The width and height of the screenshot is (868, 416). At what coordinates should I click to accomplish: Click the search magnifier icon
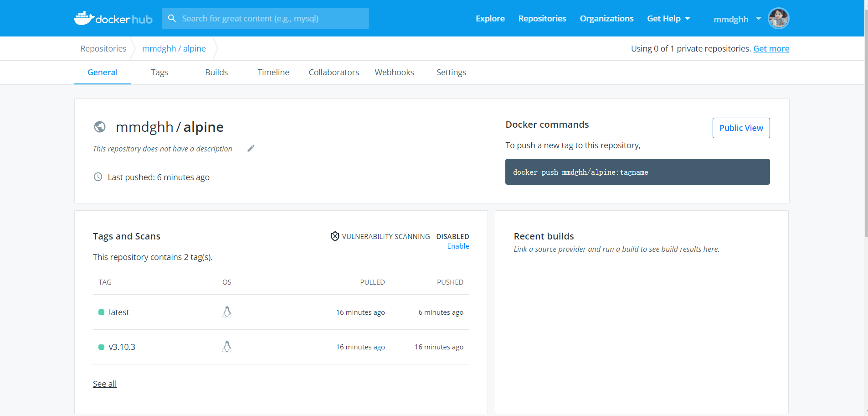tap(172, 18)
